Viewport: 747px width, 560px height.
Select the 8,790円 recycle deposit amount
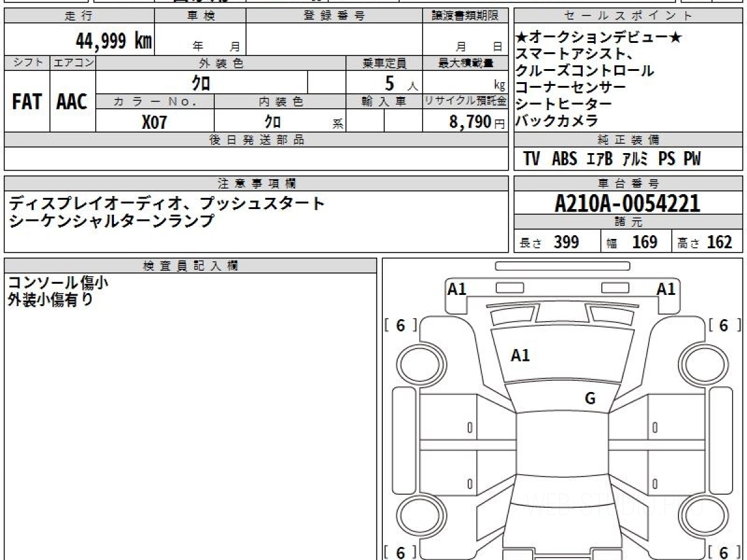point(477,122)
